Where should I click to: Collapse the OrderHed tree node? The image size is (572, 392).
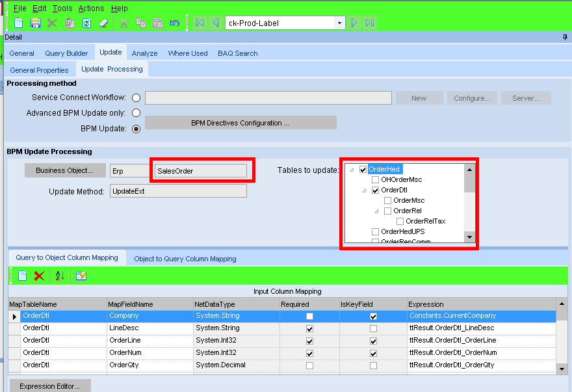click(352, 170)
